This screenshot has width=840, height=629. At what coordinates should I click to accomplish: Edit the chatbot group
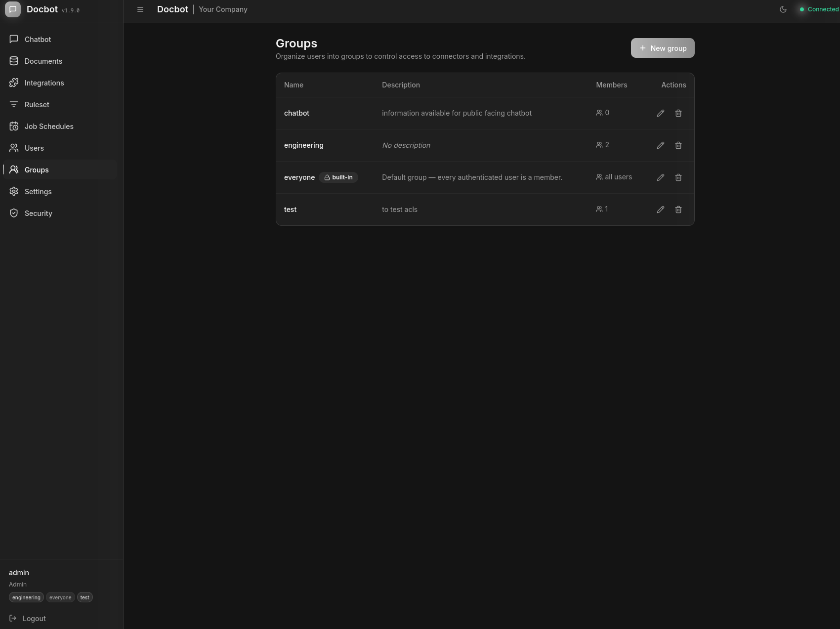[661, 113]
